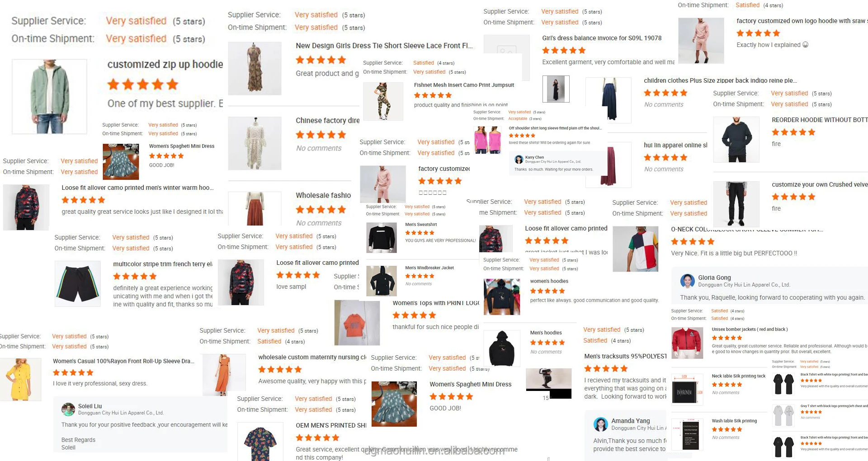Click Amanda Yang's profile avatar

601,424
